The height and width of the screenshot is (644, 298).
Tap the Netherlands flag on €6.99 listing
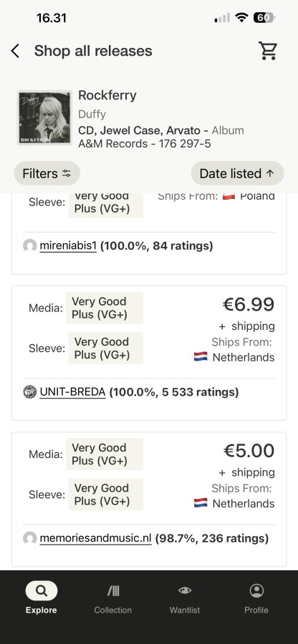(x=201, y=356)
